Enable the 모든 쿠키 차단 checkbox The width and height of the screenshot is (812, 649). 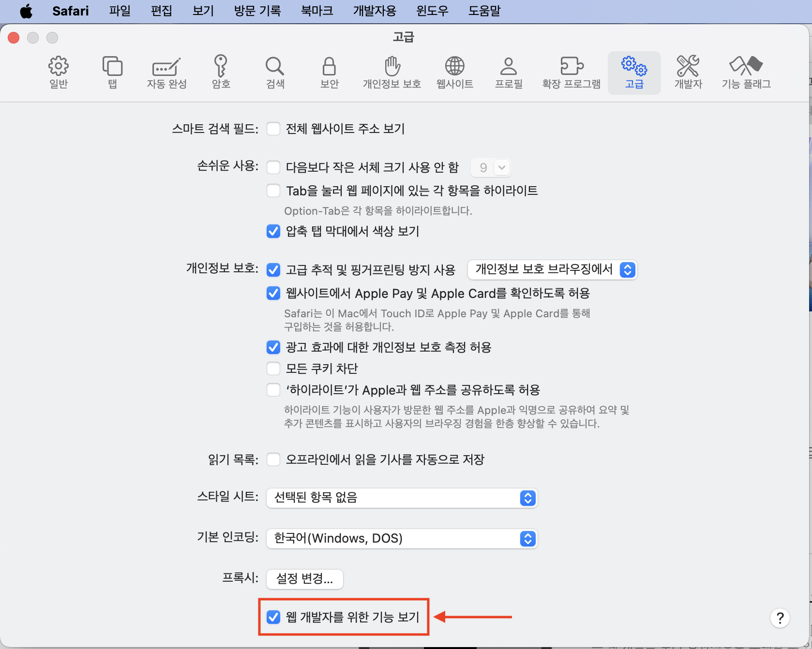pyautogui.click(x=273, y=368)
